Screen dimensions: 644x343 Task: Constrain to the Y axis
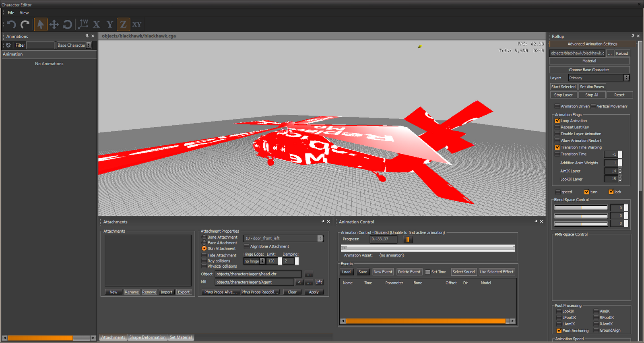109,25
